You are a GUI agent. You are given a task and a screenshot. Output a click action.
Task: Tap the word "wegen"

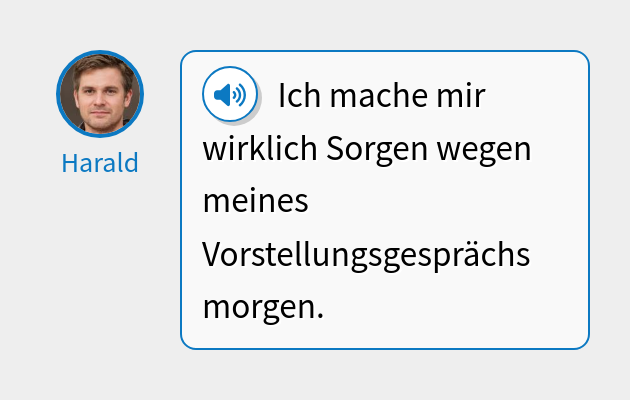point(486,150)
